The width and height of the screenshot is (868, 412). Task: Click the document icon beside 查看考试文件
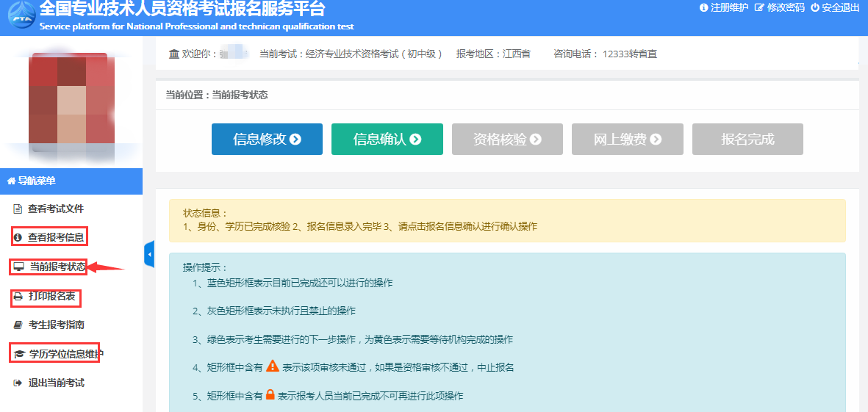[18, 209]
